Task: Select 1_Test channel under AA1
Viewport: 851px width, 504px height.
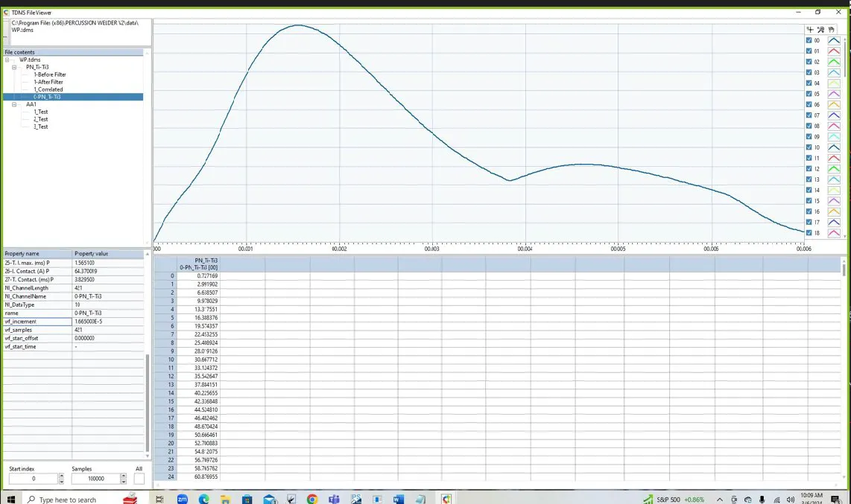Action: click(x=41, y=112)
